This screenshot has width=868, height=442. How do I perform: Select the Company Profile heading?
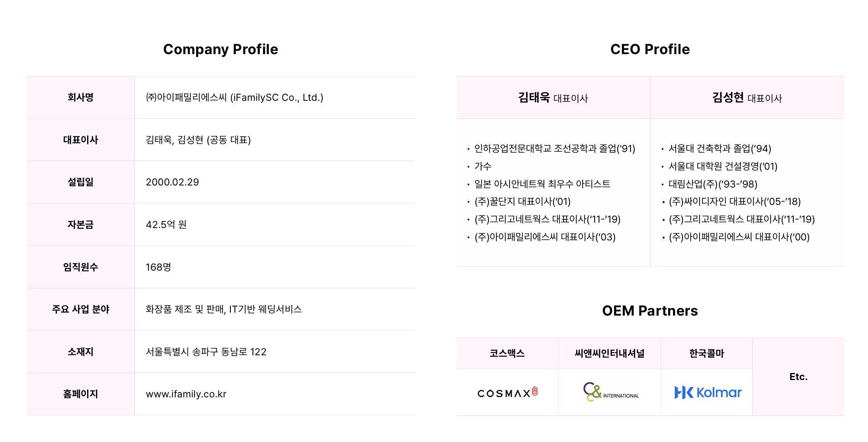point(221,49)
